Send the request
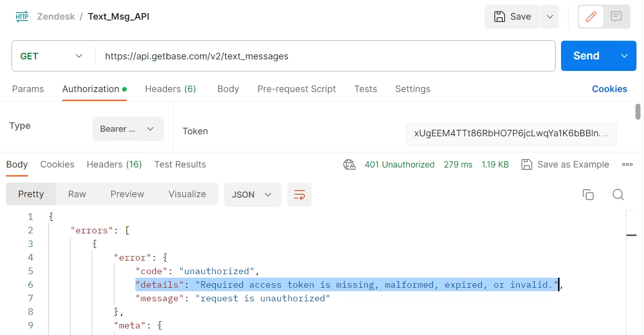The height and width of the screenshot is (335, 644). click(x=586, y=56)
